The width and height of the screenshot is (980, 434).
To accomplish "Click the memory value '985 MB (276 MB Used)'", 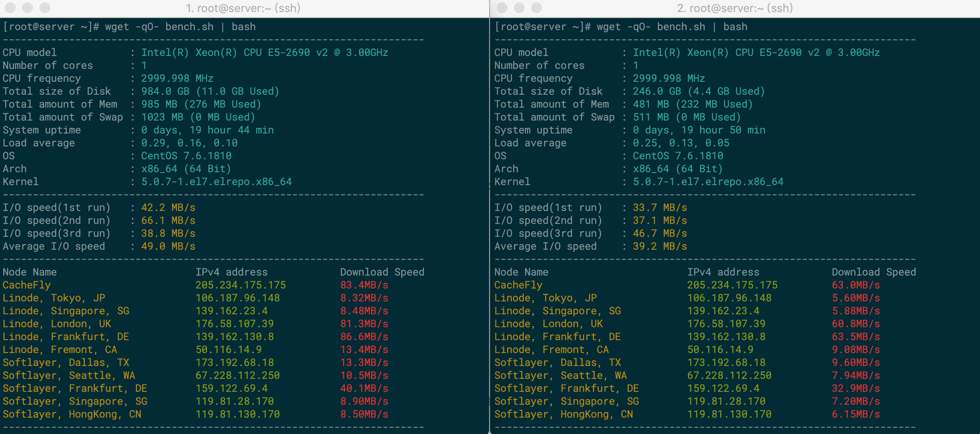I will (201, 104).
